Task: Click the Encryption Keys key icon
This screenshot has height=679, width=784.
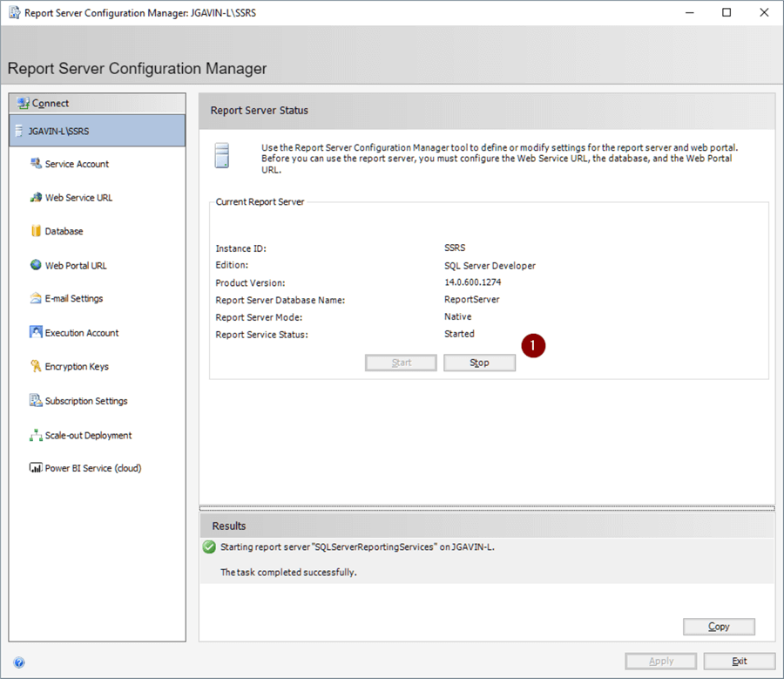Action: [36, 366]
